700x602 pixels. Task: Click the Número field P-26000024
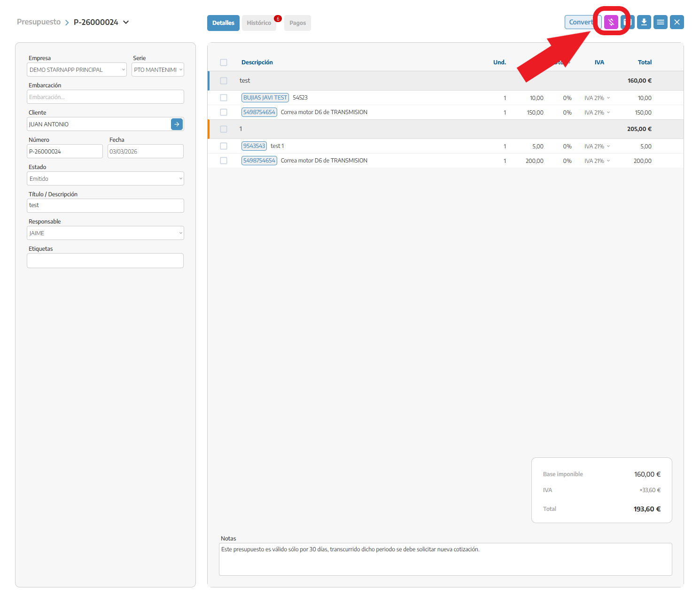pyautogui.click(x=65, y=151)
